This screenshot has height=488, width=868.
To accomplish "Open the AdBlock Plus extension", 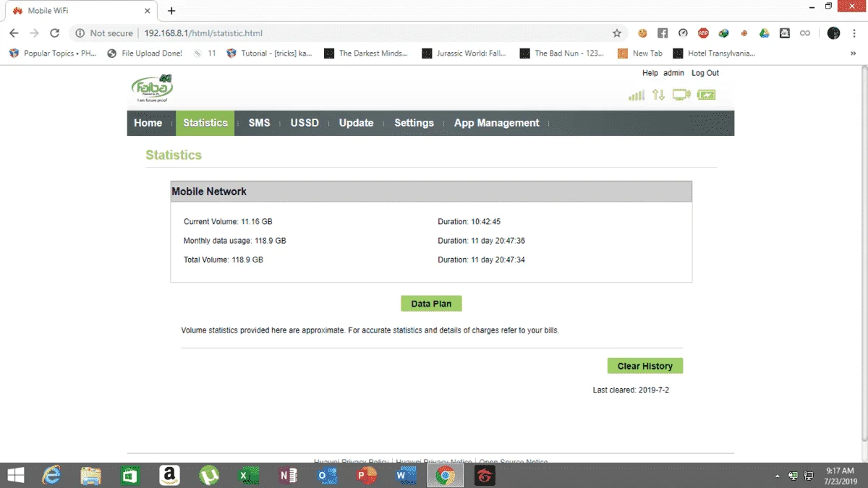I will click(x=703, y=33).
